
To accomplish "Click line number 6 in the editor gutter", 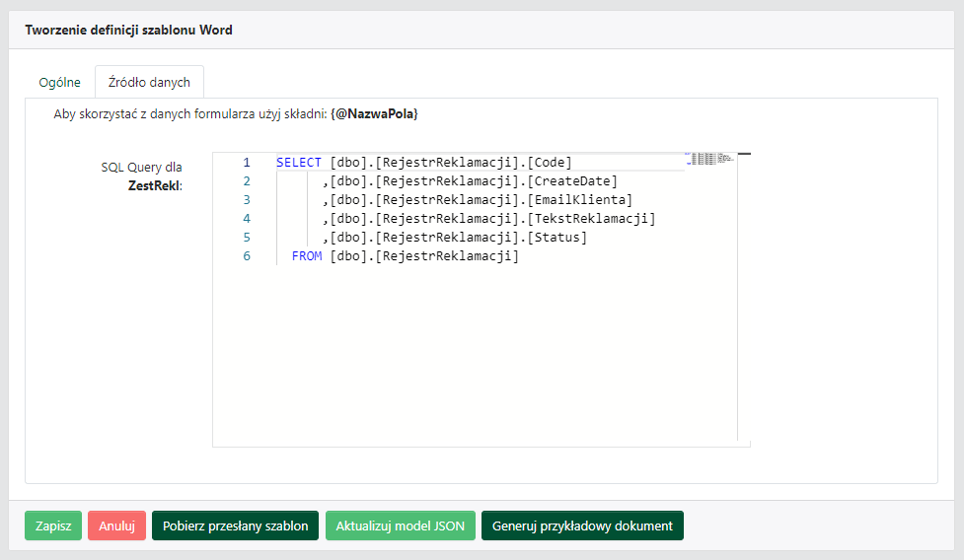I will (247, 256).
